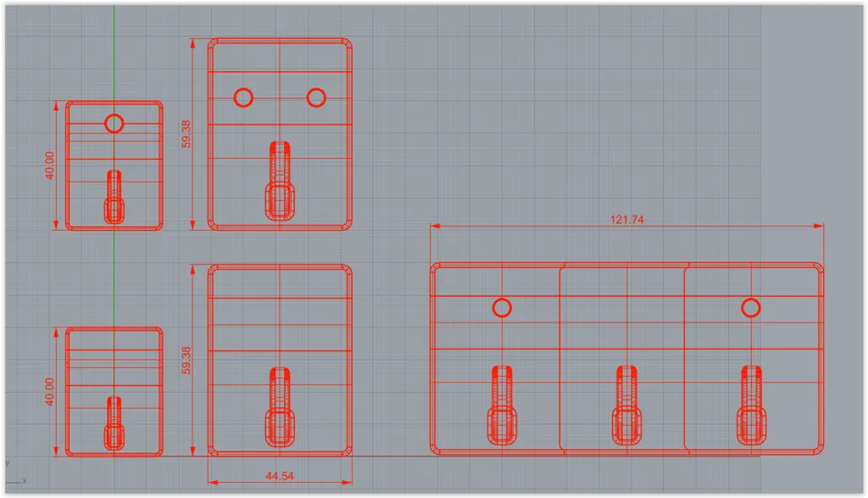868x498 pixels.
Task: Select the 121.74 width dimension text
Action: 626,220
